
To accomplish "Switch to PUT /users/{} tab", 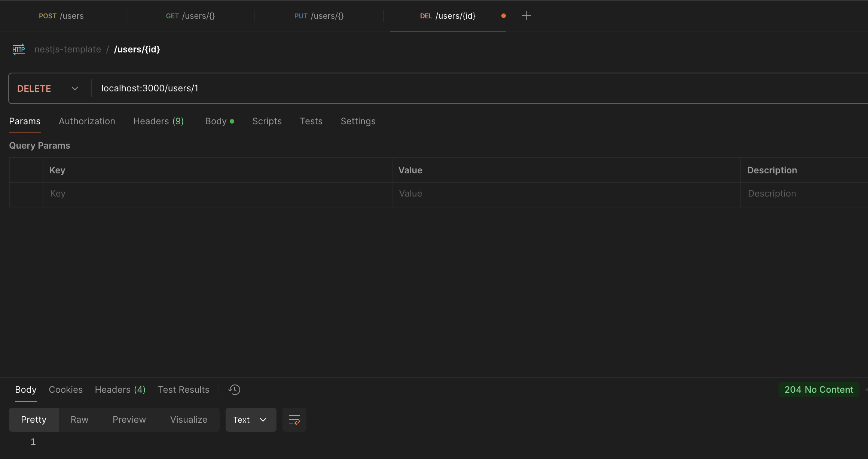I will coord(319,16).
